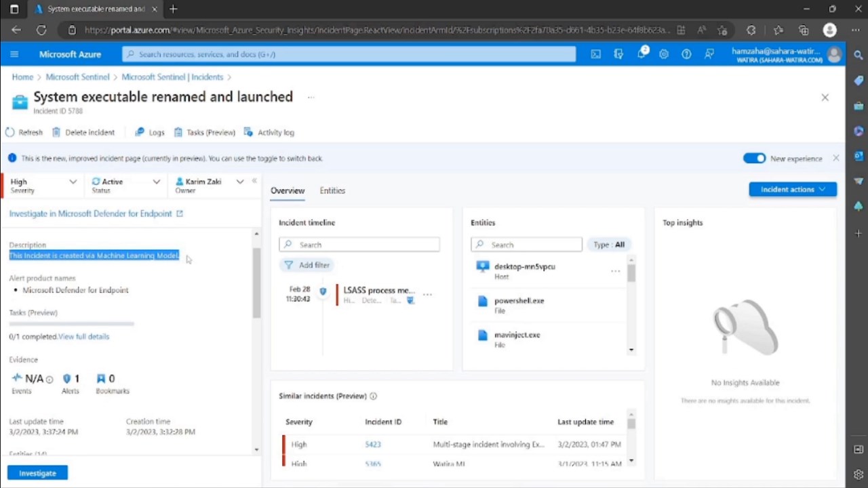This screenshot has width=868, height=488.
Task: Switch to the Entities tab
Action: 332,190
